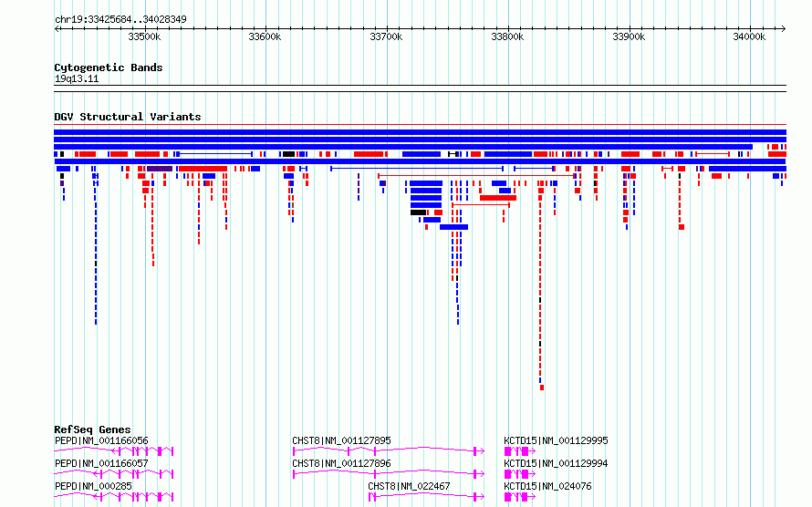Screen dimensions: 812x507
Task: Open the CHST8|NM_001127895 transcript label
Action: pyautogui.click(x=341, y=440)
